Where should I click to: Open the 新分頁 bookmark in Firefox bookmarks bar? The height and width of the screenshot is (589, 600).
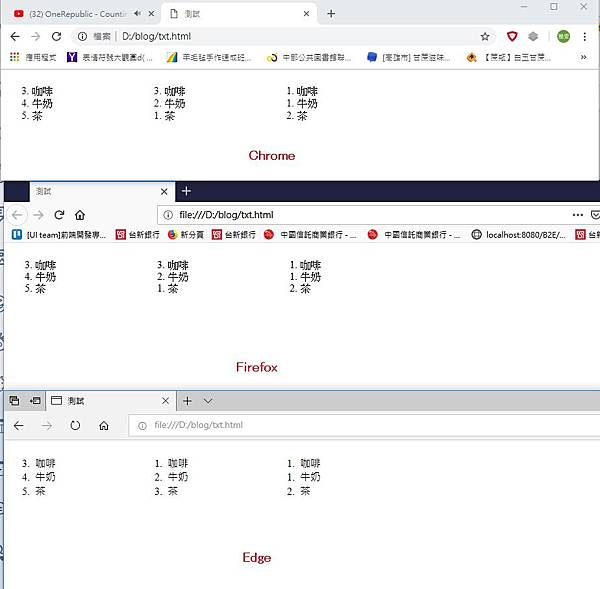[x=186, y=235]
